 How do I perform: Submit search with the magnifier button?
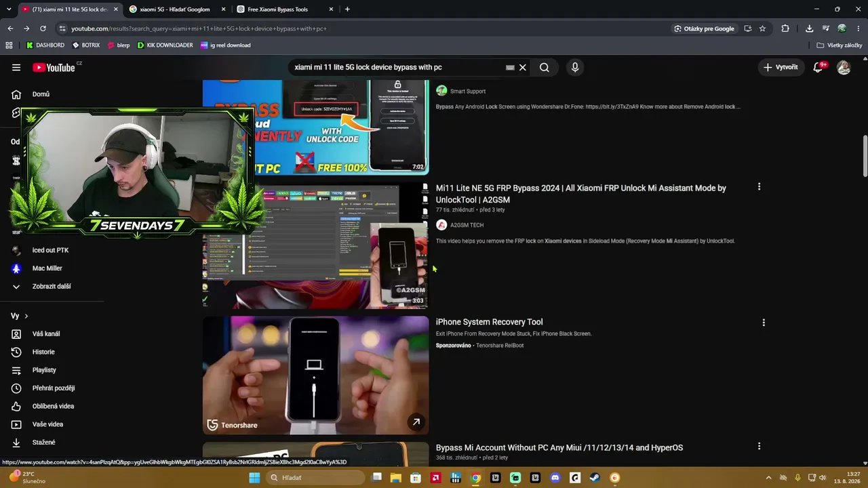545,67
